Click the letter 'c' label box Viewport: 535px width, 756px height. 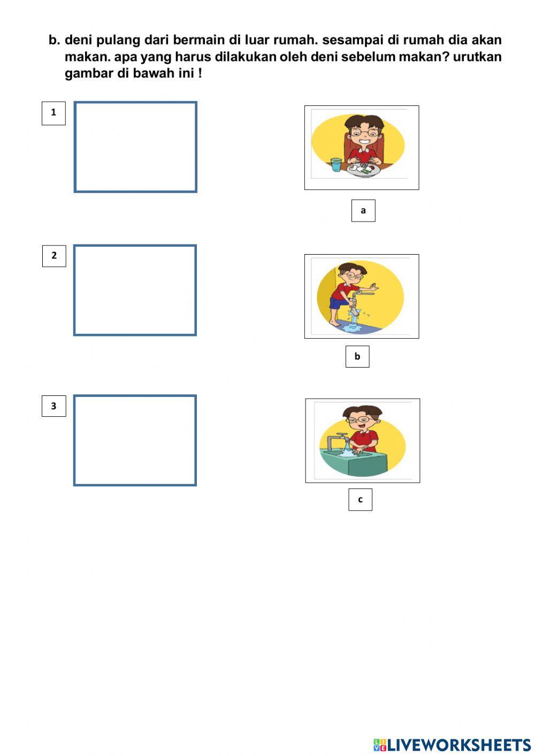click(x=360, y=499)
